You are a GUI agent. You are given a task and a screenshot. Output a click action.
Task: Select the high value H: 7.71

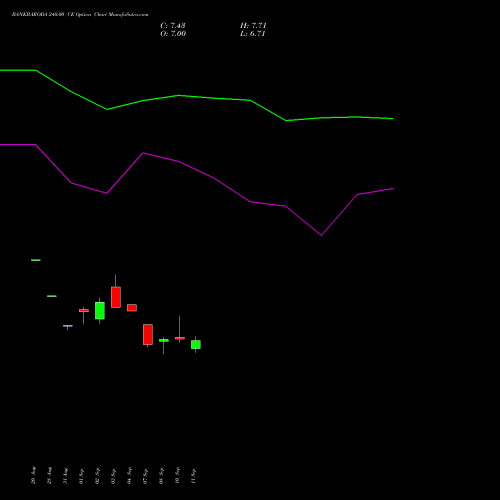click(253, 25)
